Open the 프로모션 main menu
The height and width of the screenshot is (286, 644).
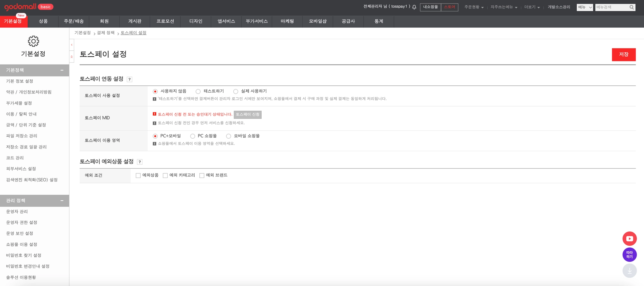pyautogui.click(x=165, y=21)
